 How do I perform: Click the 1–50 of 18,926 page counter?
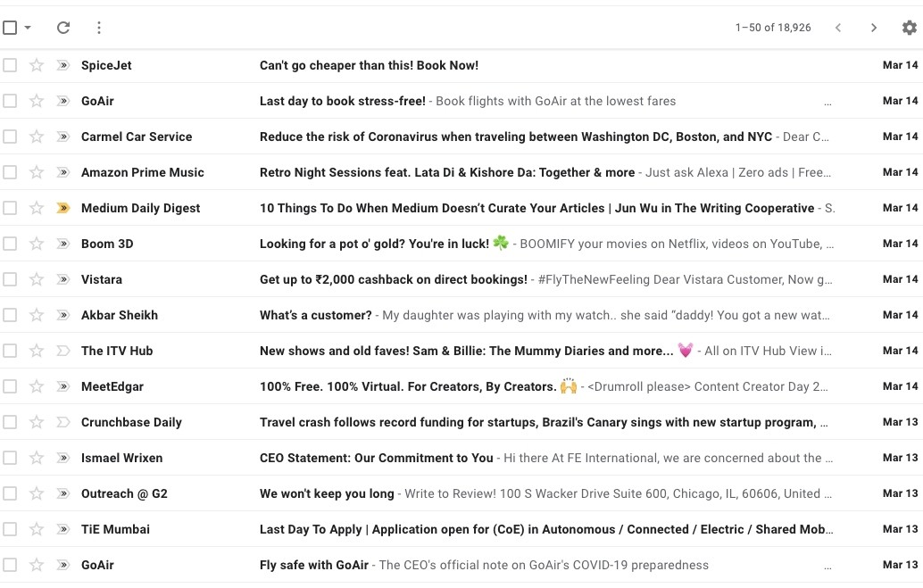773,28
